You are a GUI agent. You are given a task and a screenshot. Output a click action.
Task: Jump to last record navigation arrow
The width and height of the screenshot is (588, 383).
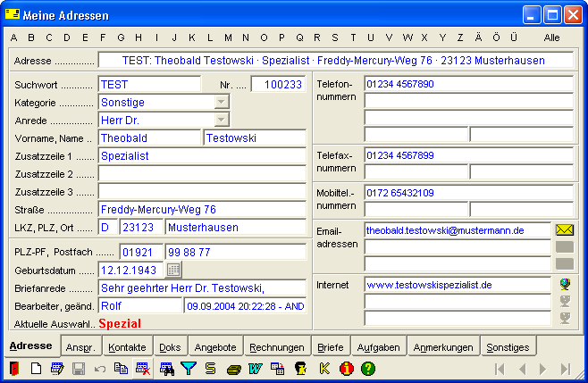566,370
